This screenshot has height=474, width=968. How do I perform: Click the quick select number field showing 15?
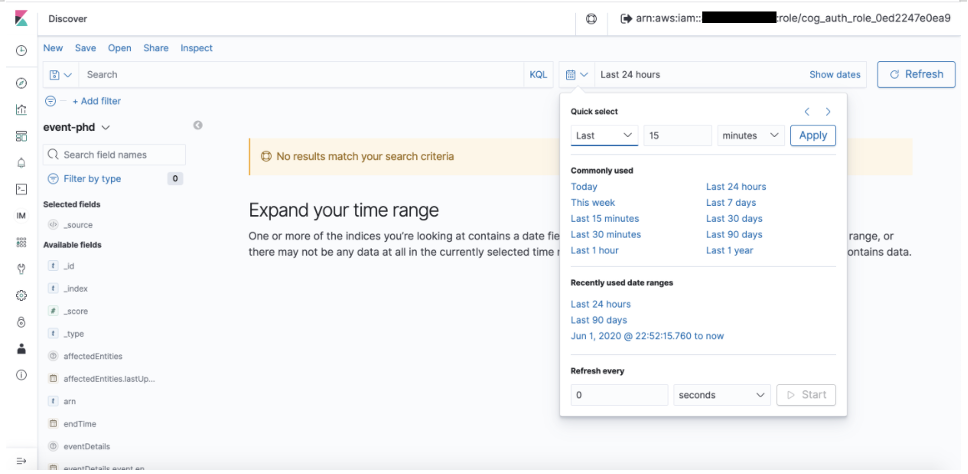pyautogui.click(x=677, y=135)
